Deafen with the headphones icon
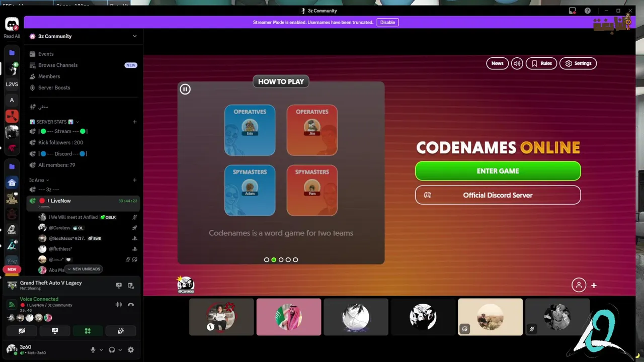The image size is (644, 362). (x=112, y=350)
